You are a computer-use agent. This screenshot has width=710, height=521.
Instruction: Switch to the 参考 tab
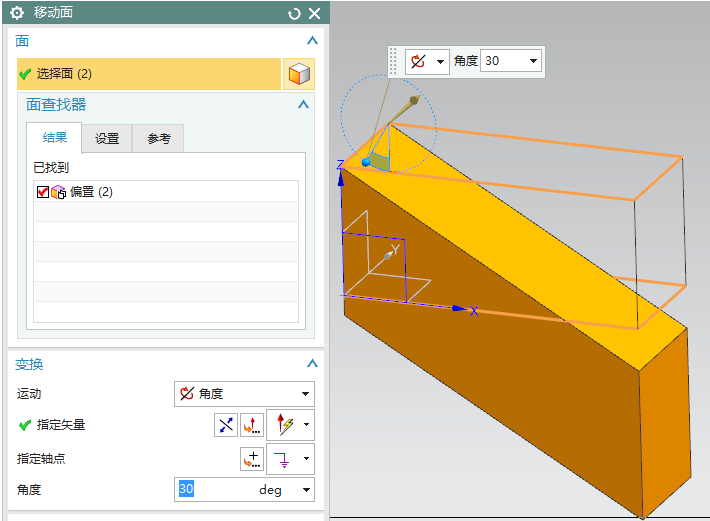point(159,139)
